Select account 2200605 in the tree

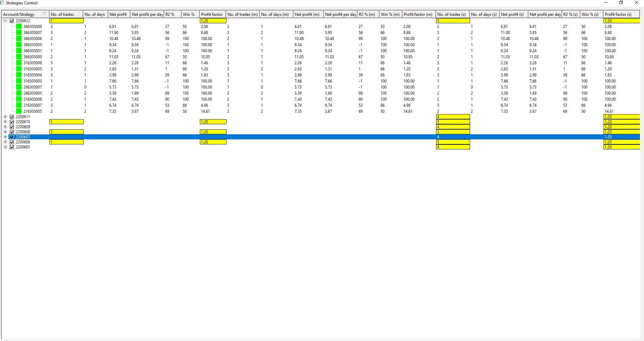pos(23,147)
